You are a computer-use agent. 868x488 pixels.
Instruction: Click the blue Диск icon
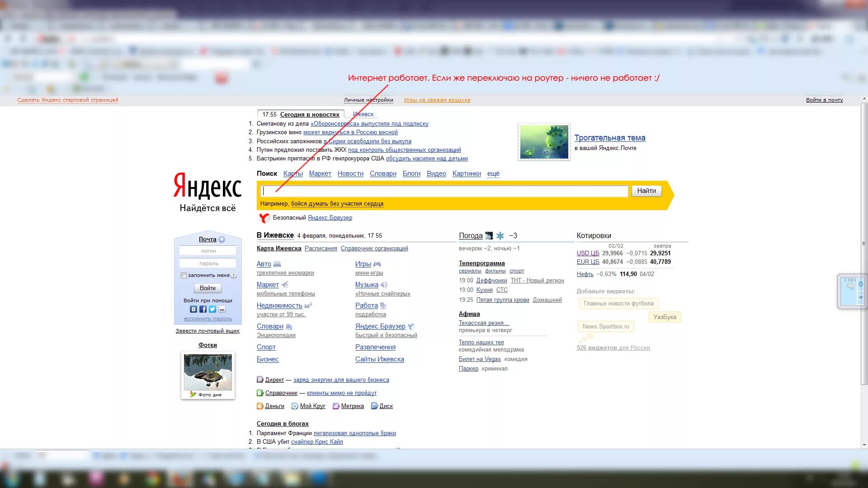coord(374,406)
